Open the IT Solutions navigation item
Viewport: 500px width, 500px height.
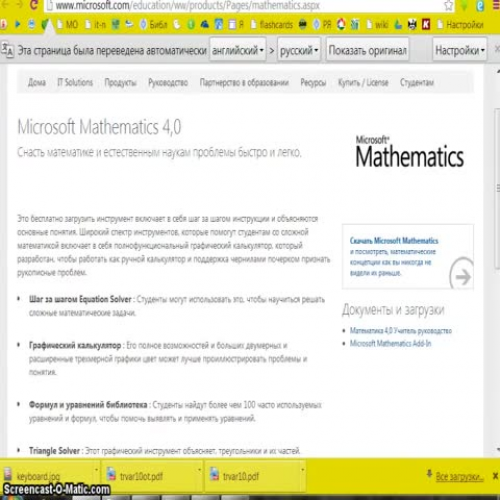[x=75, y=82]
